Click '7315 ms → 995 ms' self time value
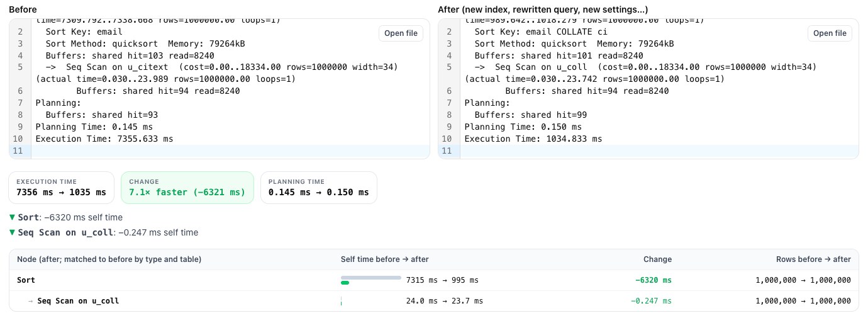The width and height of the screenshot is (868, 318). click(x=442, y=280)
